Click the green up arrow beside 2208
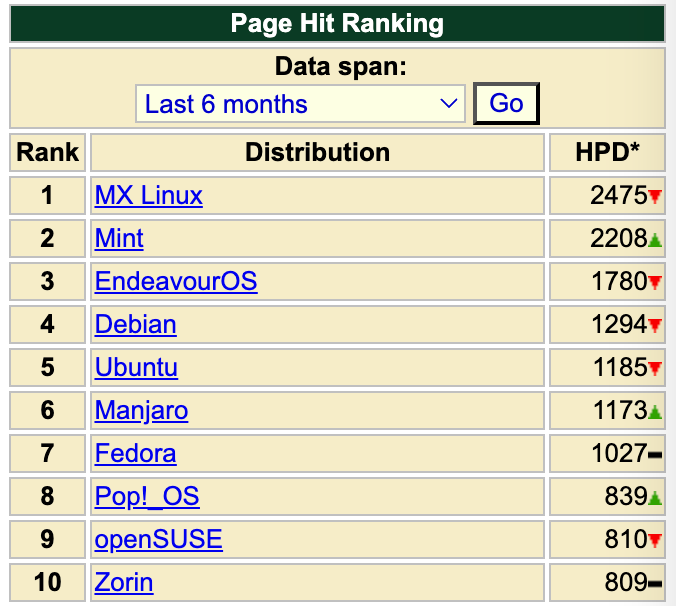This screenshot has height=606, width=676. tap(655, 240)
